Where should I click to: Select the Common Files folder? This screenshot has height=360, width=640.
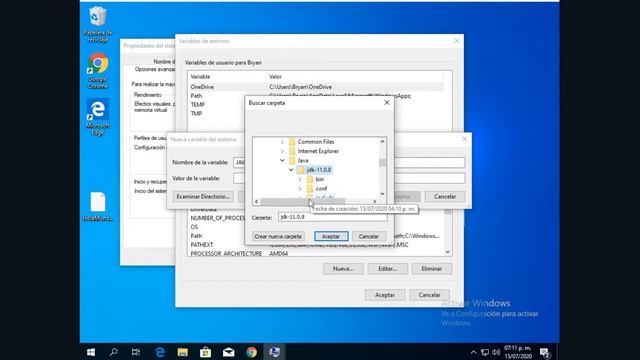316,142
